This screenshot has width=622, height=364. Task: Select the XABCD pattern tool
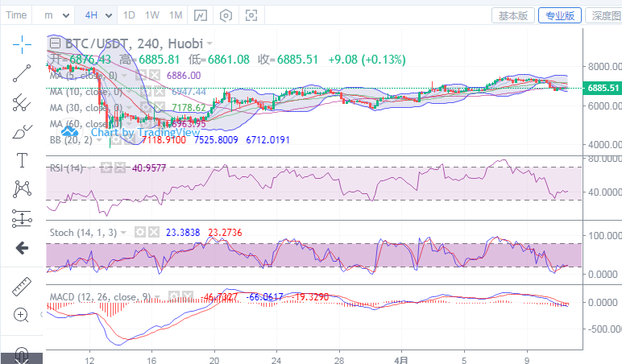[22, 189]
